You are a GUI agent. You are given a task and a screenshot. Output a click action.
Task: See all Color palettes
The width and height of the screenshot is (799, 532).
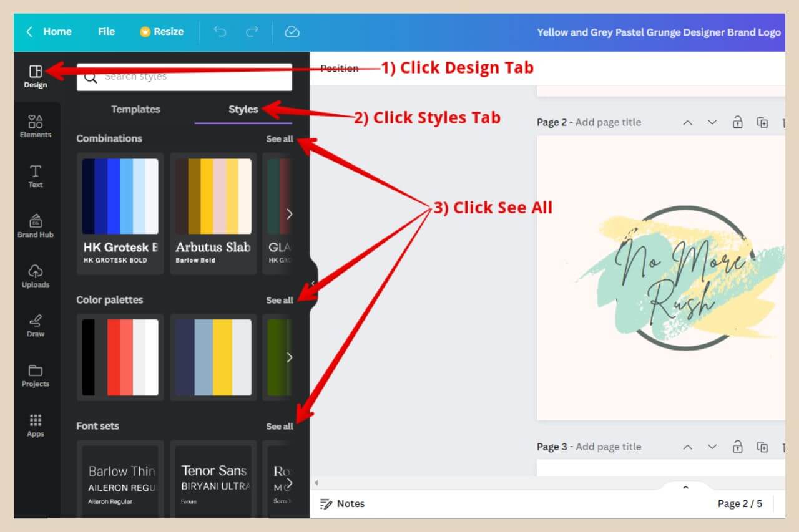(279, 301)
